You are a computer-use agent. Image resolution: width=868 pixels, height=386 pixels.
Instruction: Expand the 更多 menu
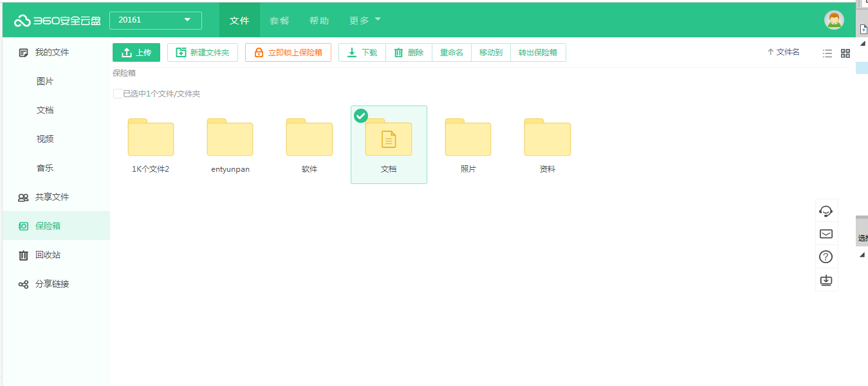[365, 21]
